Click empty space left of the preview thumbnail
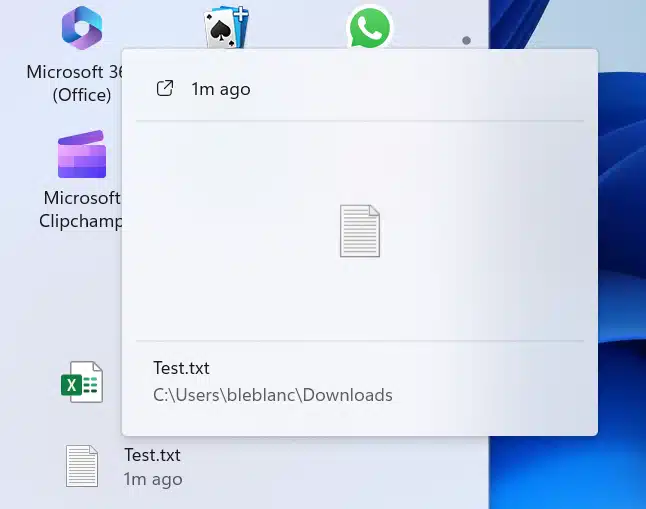 pyautogui.click(x=230, y=231)
